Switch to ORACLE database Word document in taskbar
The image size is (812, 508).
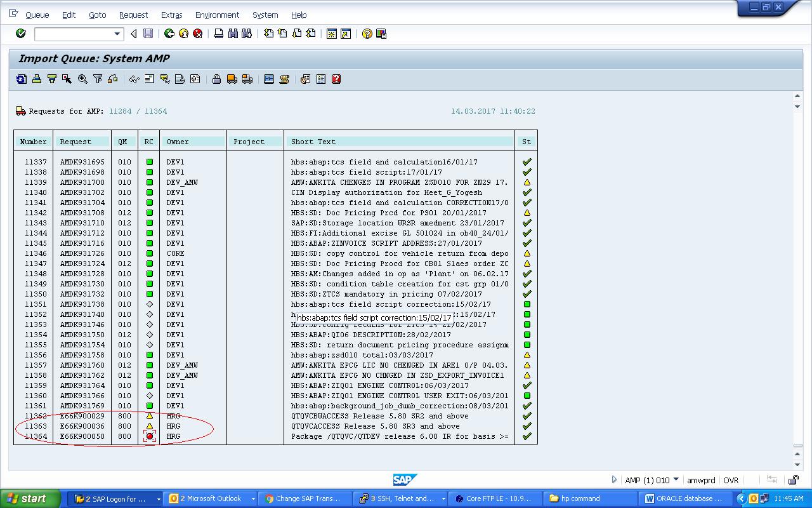pos(686,498)
